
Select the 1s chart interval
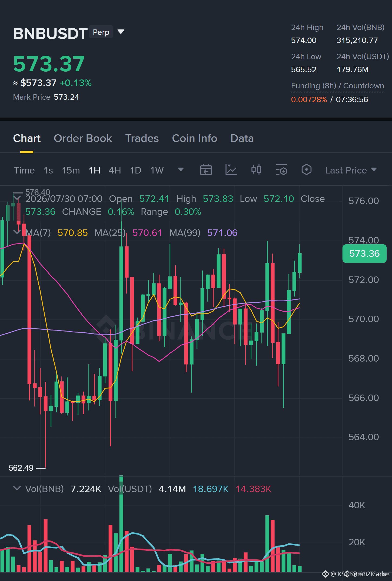coord(48,170)
